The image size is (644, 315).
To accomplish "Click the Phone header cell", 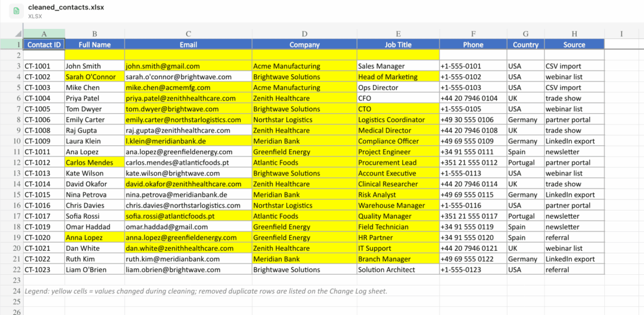I will click(x=473, y=45).
